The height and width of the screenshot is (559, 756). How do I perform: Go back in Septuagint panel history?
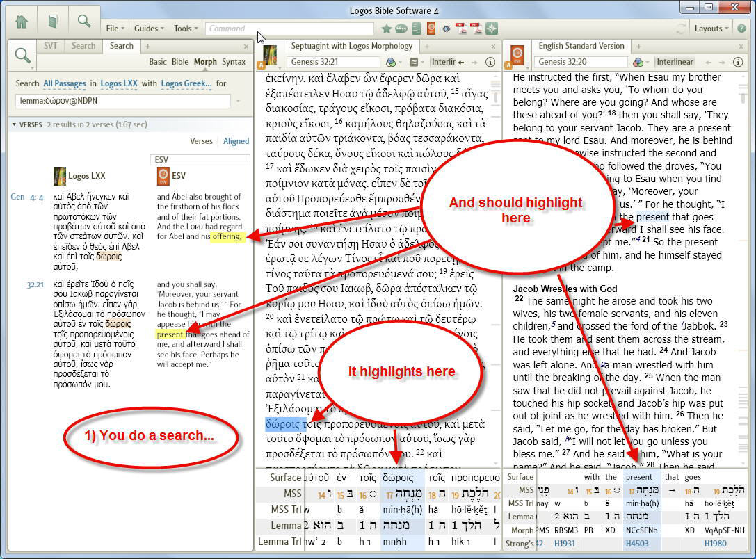461,62
